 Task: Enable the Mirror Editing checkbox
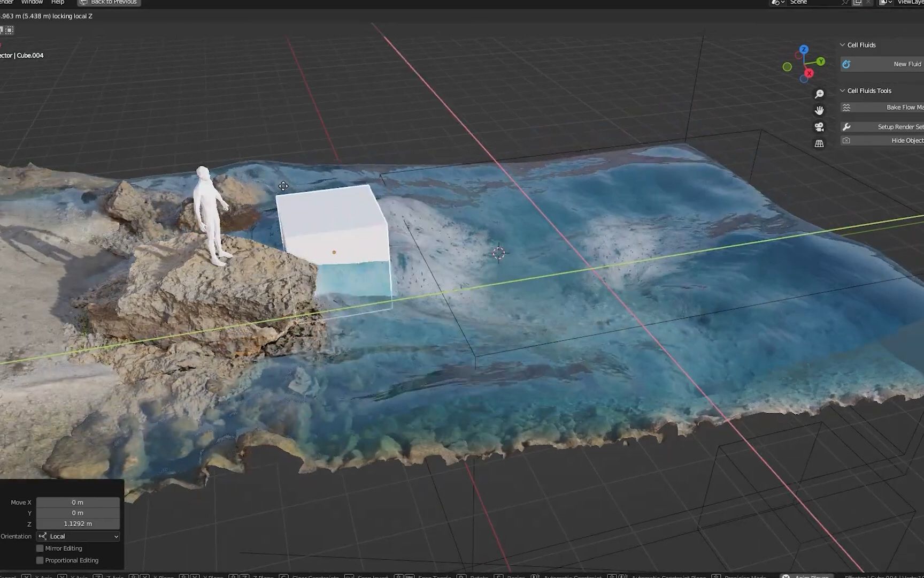40,548
